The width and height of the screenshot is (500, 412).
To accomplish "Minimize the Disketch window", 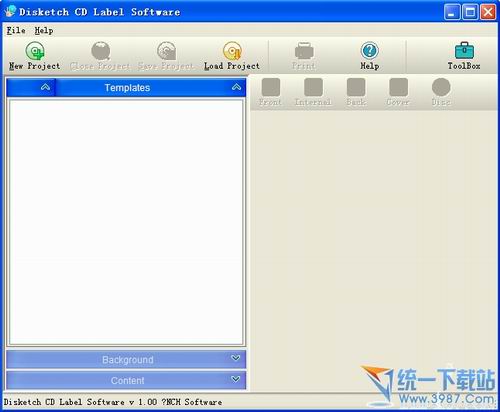I will click(452, 12).
